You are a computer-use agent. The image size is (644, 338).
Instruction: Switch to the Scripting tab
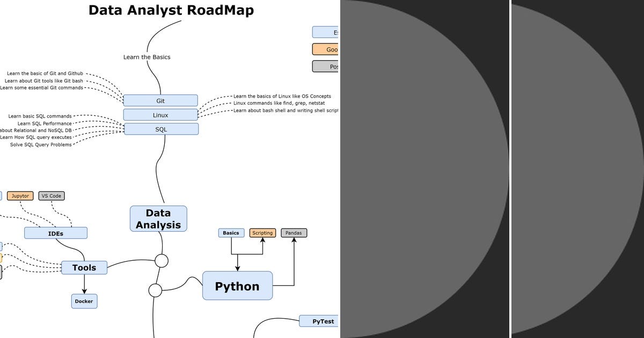coord(262,232)
